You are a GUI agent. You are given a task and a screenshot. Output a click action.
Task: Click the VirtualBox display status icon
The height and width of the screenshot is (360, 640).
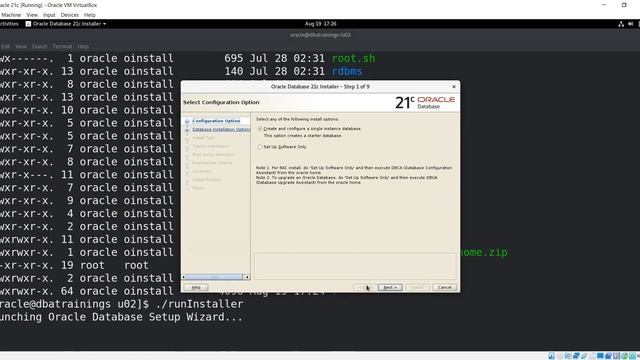(x=600, y=356)
